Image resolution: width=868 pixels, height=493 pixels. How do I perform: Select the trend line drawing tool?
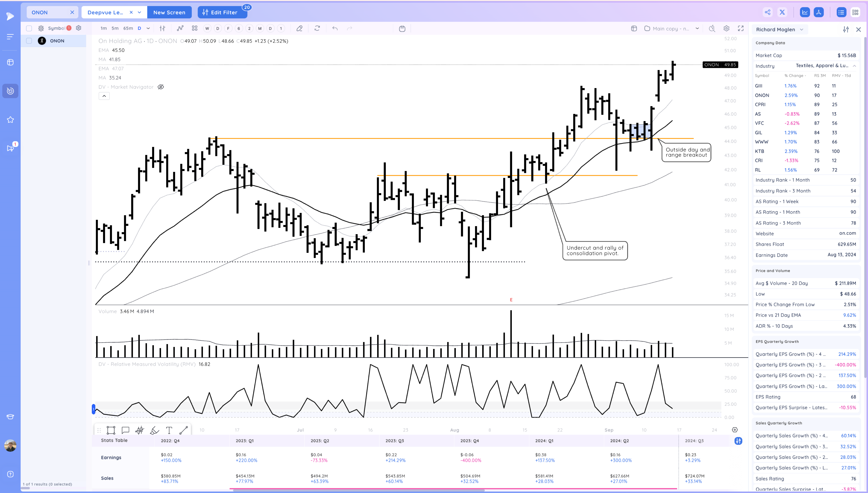[184, 430]
